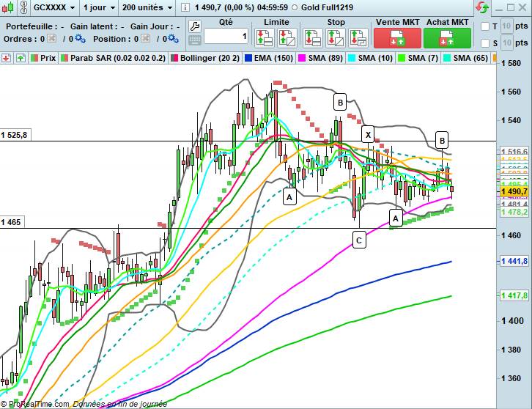Image resolution: width=532 pixels, height=409 pixels.
Task: Select the Prix indicator tab
Action: pyautogui.click(x=43, y=58)
